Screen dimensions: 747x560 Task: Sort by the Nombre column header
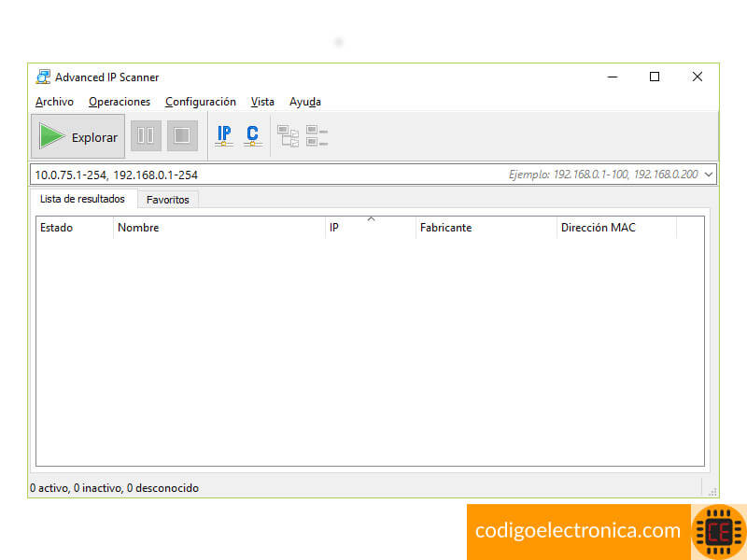click(219, 228)
